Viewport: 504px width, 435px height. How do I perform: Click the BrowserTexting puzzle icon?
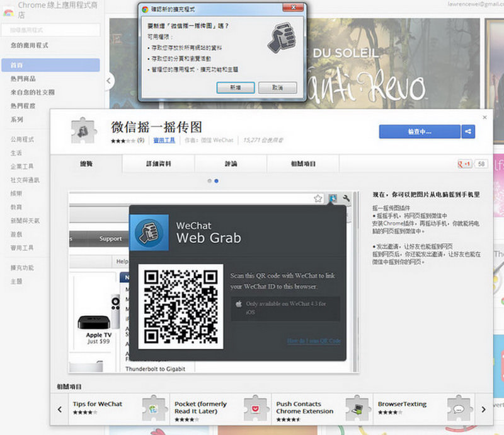tap(459, 408)
